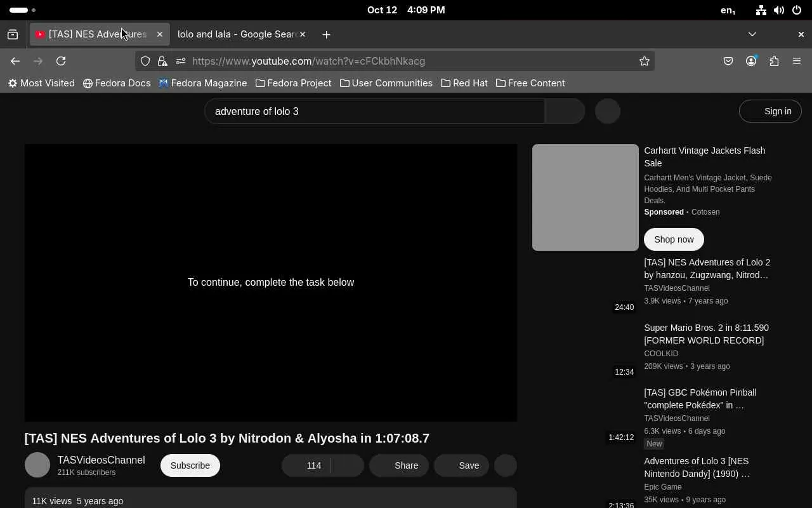812x508 pixels.
Task: Click the site security lock icon
Action: (163, 61)
